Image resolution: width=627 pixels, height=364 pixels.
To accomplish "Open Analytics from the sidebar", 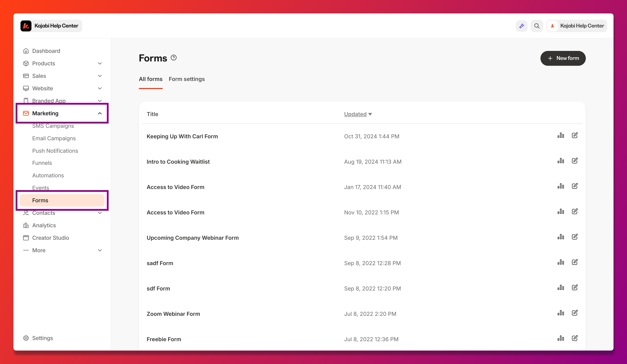I will [x=44, y=225].
